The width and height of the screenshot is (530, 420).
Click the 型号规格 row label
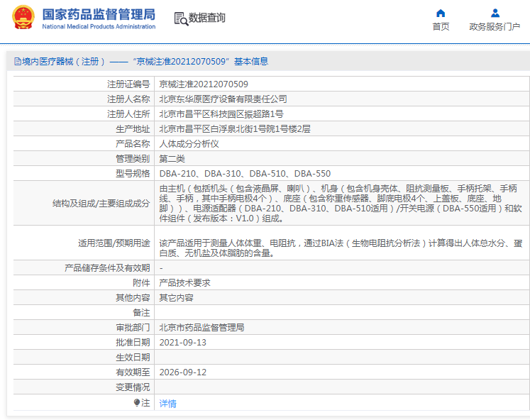(133, 173)
